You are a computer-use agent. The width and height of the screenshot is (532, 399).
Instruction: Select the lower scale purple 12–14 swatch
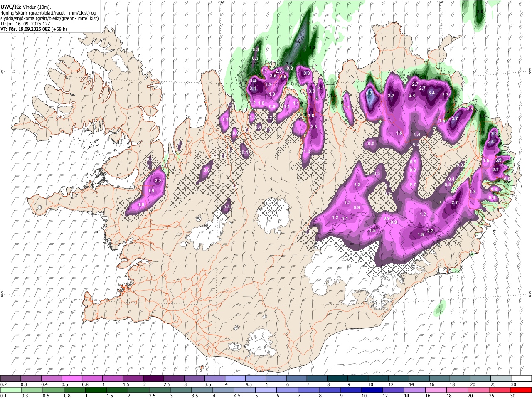[393, 390]
